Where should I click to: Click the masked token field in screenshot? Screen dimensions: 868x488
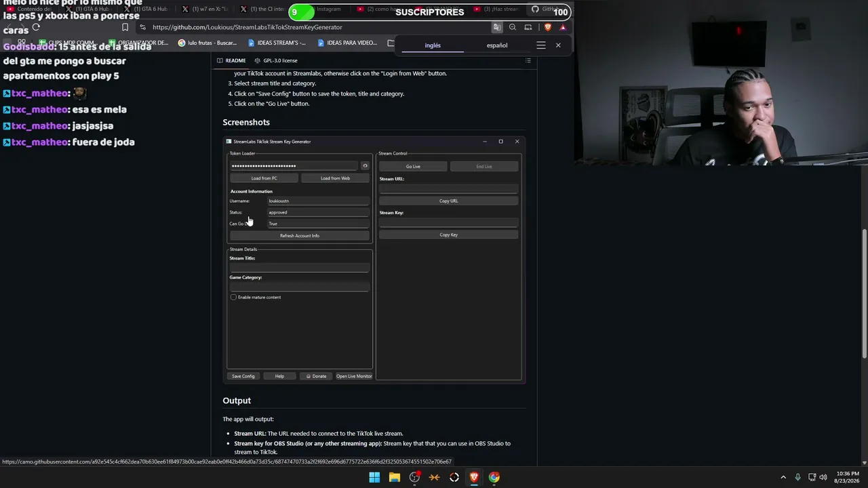click(294, 166)
